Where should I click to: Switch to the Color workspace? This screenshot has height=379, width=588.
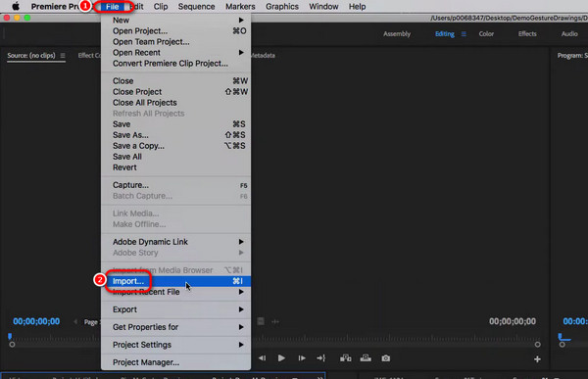[486, 33]
